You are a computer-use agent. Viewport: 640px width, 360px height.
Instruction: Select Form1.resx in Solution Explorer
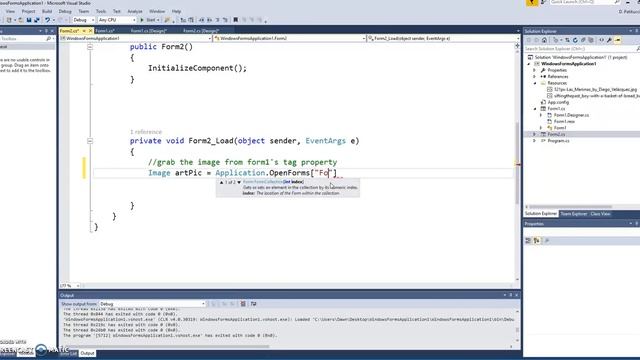pyautogui.click(x=564, y=122)
